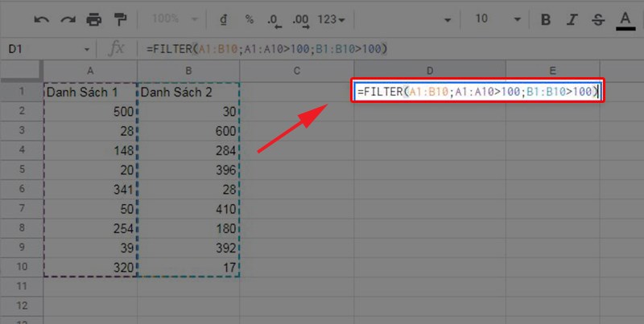Select row 10 header
The height and width of the screenshot is (324, 644).
point(22,267)
